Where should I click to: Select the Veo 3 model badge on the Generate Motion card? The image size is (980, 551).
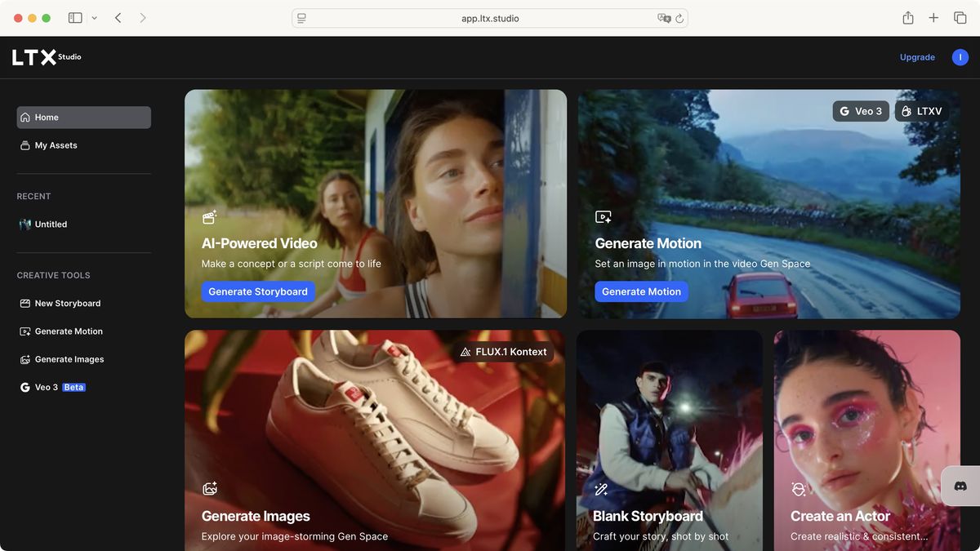pyautogui.click(x=861, y=111)
